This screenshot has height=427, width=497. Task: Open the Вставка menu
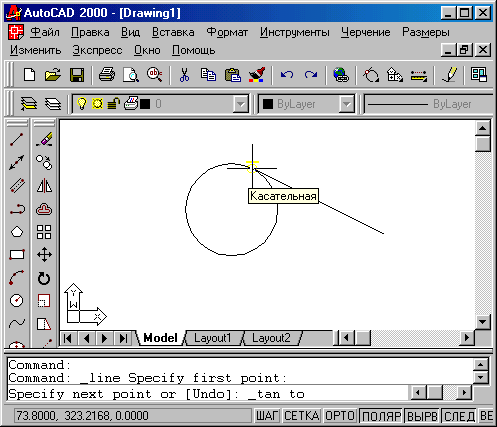click(x=173, y=32)
